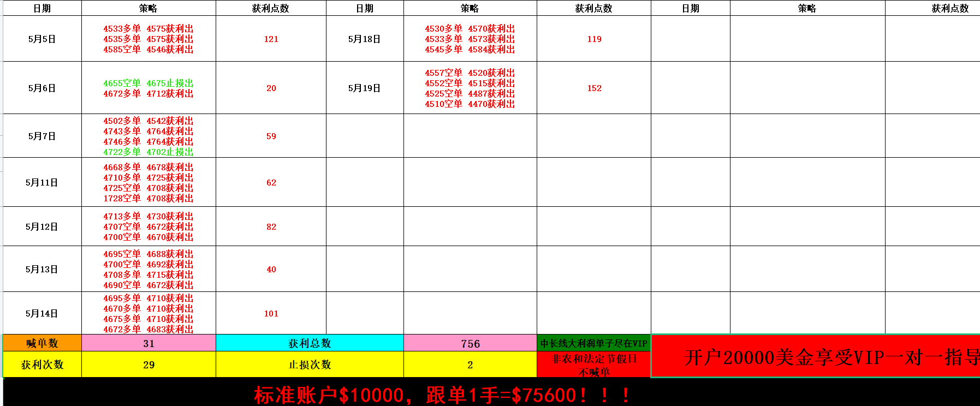Select strategy line 4585空单 4546获利出

(149, 49)
